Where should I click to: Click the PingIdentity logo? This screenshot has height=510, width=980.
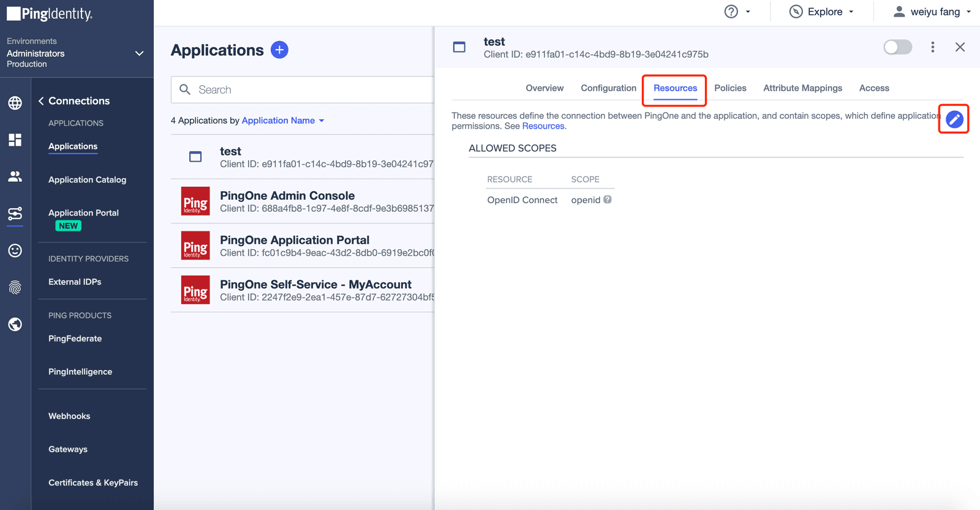click(50, 13)
